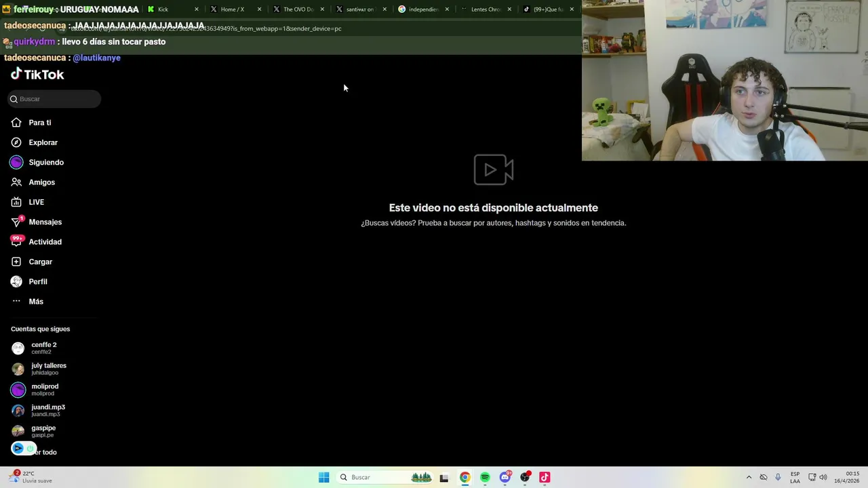
Task: Click the unavailable video placeholder icon
Action: (x=494, y=169)
